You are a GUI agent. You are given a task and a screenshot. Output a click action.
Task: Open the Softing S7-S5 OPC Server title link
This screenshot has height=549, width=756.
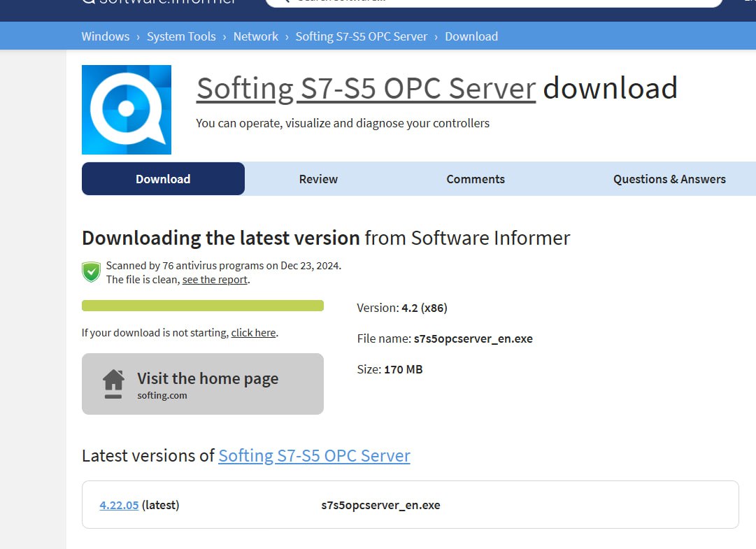[x=366, y=88]
